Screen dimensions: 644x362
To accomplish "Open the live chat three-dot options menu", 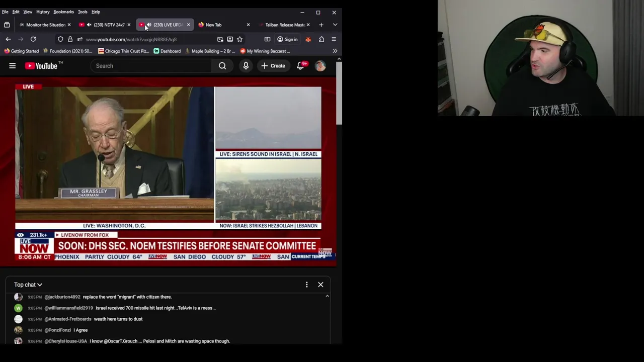I will pos(306,285).
